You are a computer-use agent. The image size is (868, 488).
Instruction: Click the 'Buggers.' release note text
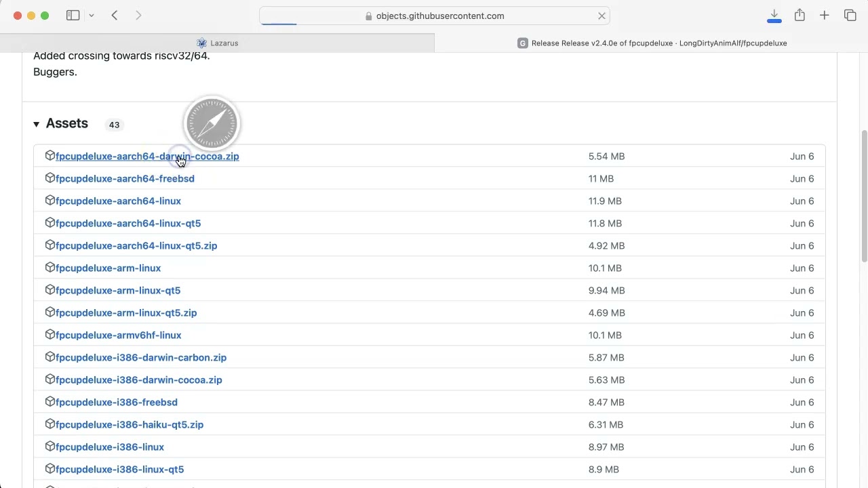pyautogui.click(x=55, y=72)
